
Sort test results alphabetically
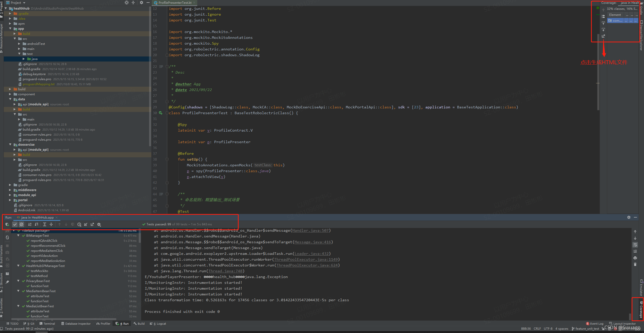click(x=30, y=224)
